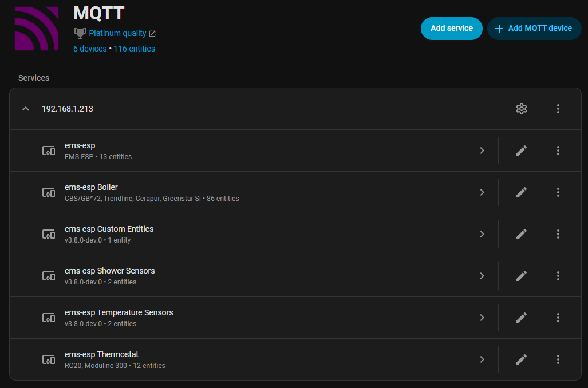
Task: Click pencil icon for ems-esp Boiler
Action: tap(521, 192)
